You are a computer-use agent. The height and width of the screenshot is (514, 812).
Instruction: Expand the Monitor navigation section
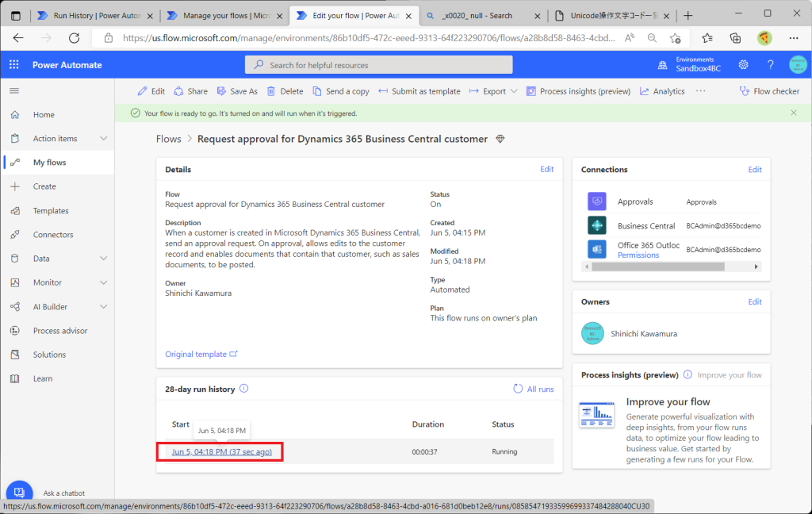pyautogui.click(x=104, y=282)
